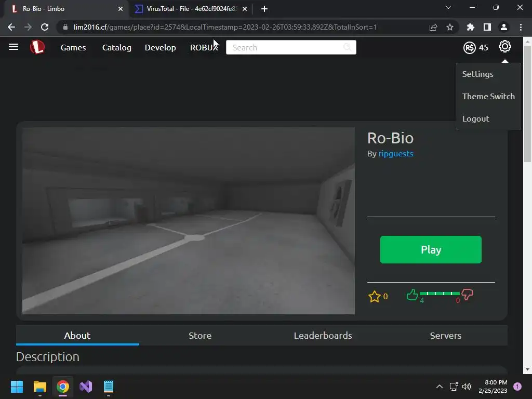Toggle the browser side panel
Image resolution: width=532 pixels, height=399 pixels.
[x=487, y=27]
